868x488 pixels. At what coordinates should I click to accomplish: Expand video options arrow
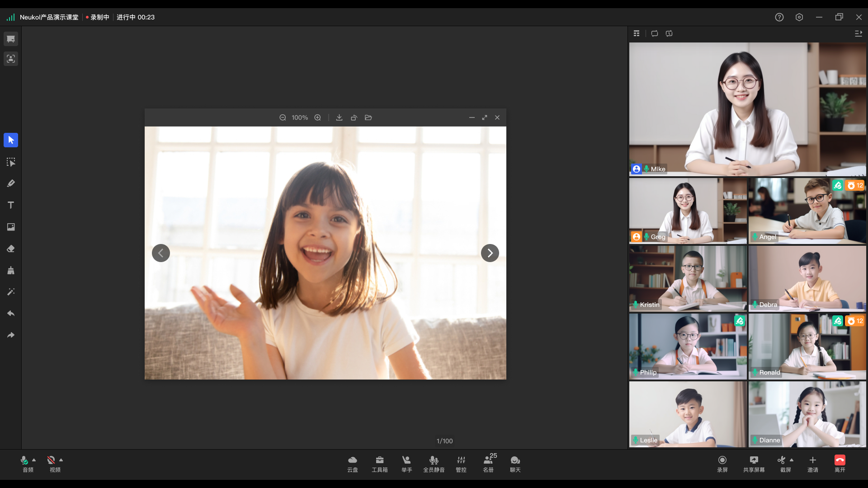point(61,460)
